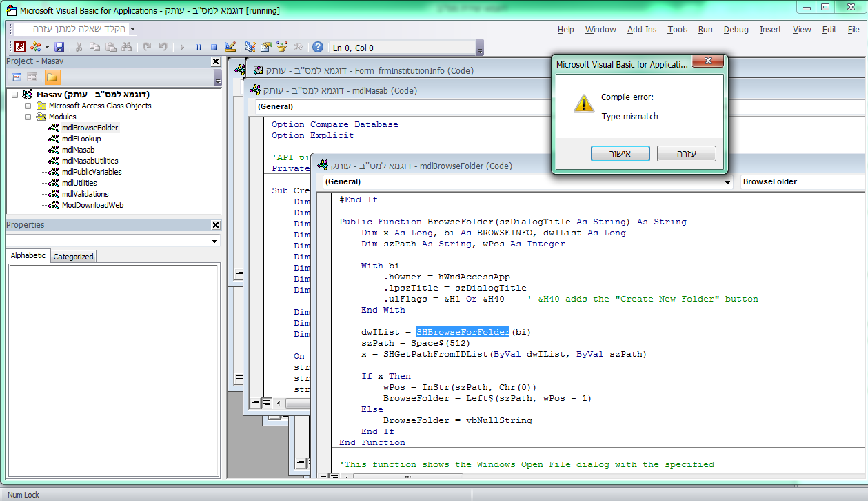Click the Reset (stop) toolbar icon

pos(214,47)
